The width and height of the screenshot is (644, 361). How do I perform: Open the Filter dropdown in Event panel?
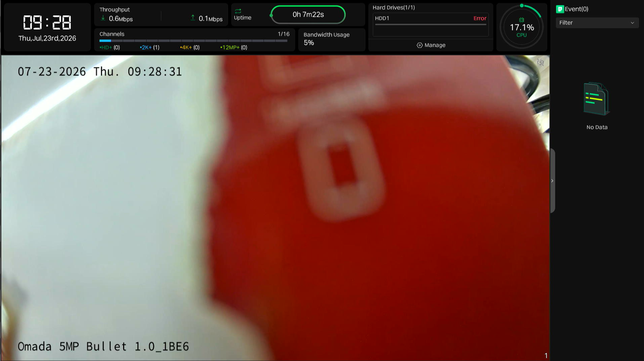tap(597, 23)
